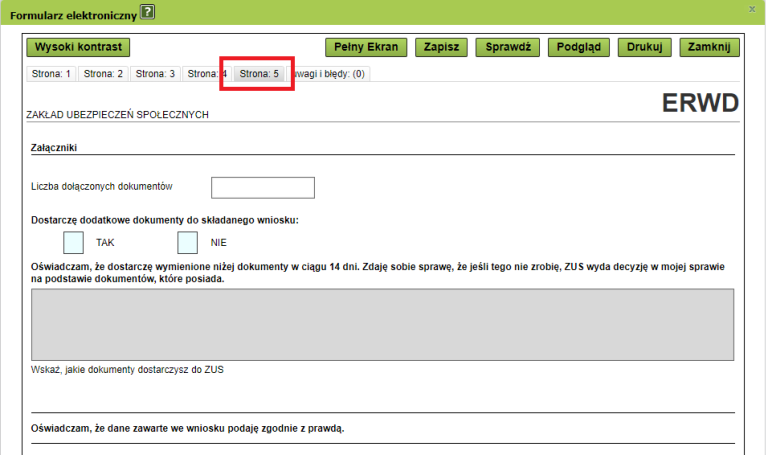Check the TAK checkbox
The height and width of the screenshot is (455, 768).
[x=74, y=243]
